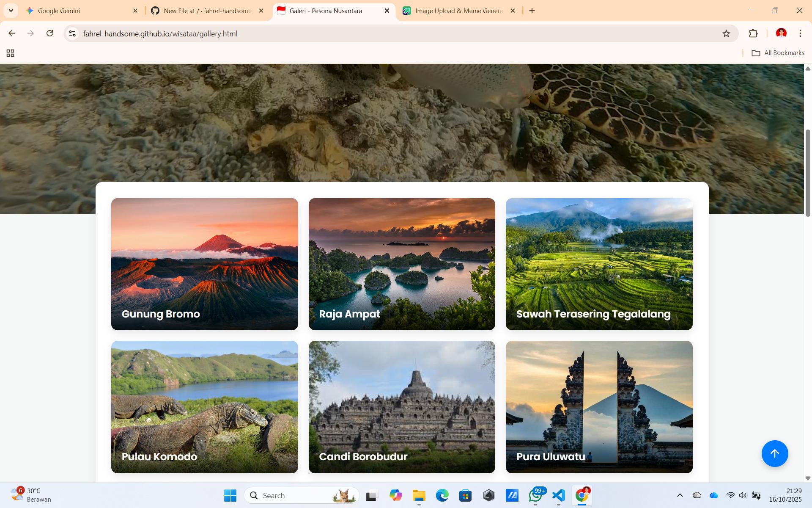812x508 pixels.
Task: Go back to the previous page
Action: coord(12,33)
